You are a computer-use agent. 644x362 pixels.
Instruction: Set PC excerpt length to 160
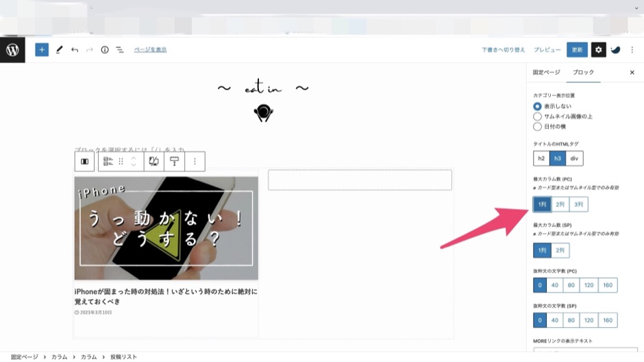(608, 285)
